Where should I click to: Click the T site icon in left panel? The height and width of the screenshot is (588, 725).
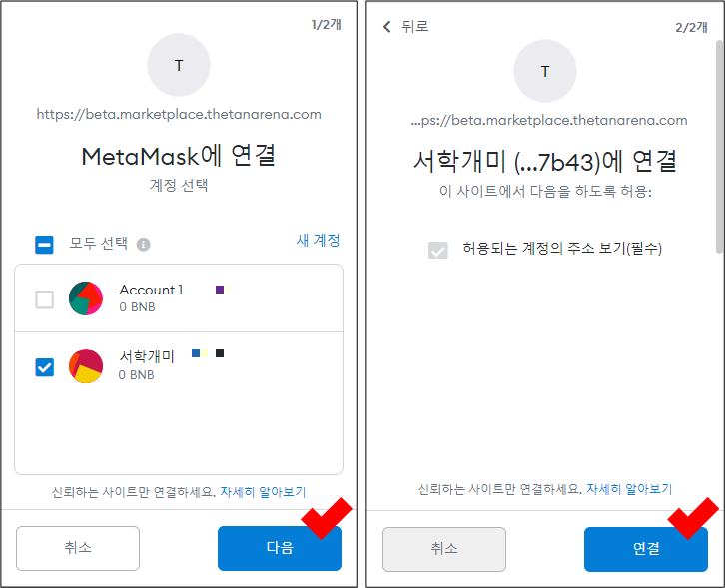(179, 65)
